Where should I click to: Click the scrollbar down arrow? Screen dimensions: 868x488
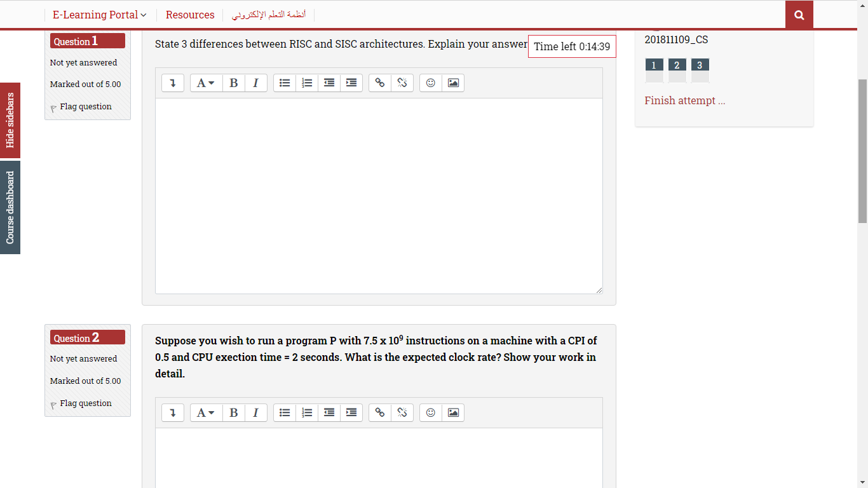(862, 482)
